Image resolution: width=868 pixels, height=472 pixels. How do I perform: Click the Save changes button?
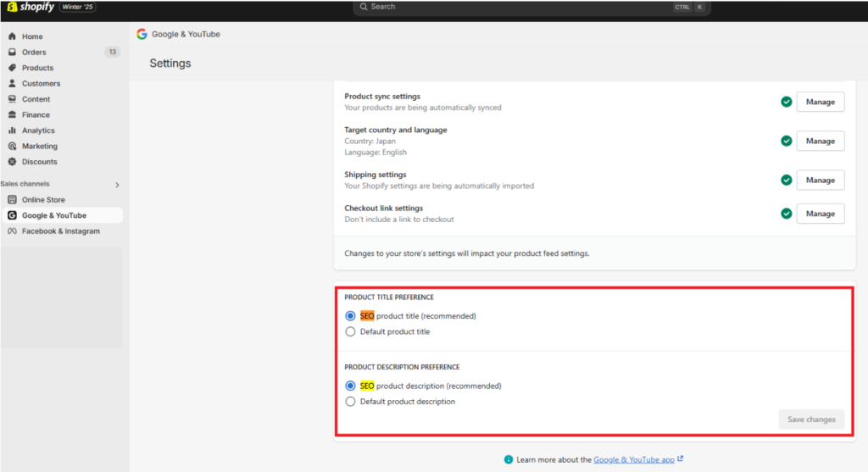pyautogui.click(x=811, y=419)
